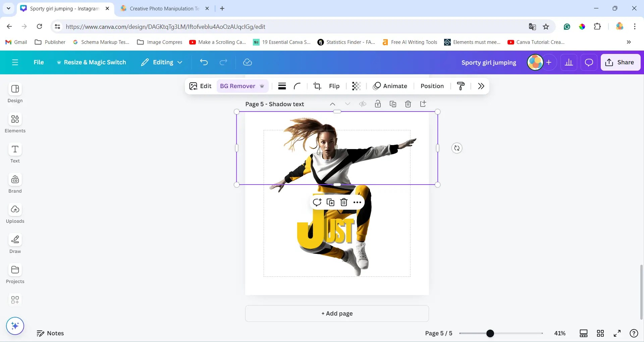The width and height of the screenshot is (644, 342).
Task: Click the Add page button
Action: pos(337,314)
